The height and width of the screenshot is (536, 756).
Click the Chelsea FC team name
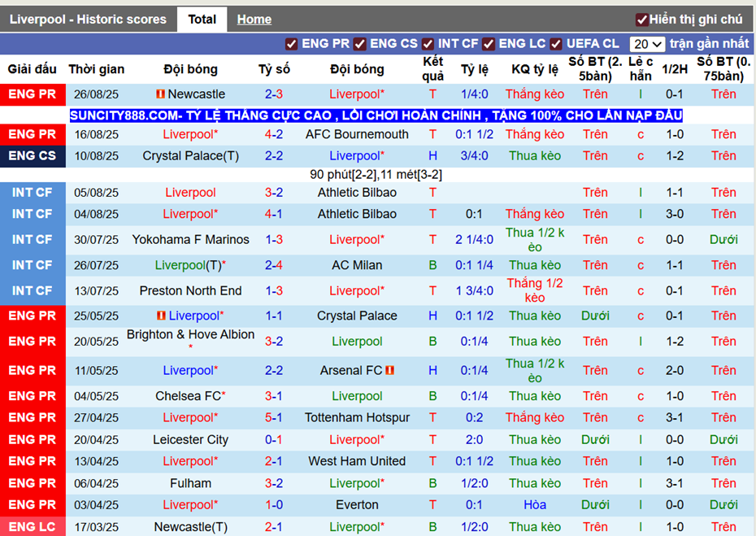point(188,396)
